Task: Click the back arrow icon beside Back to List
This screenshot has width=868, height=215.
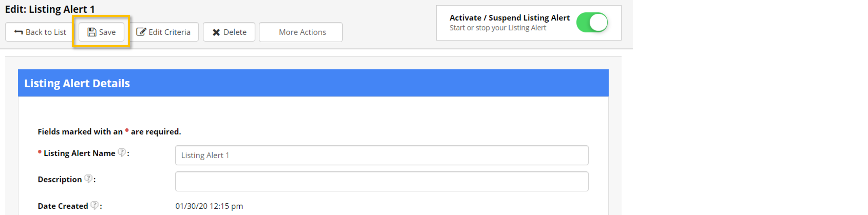Action: 18,32
